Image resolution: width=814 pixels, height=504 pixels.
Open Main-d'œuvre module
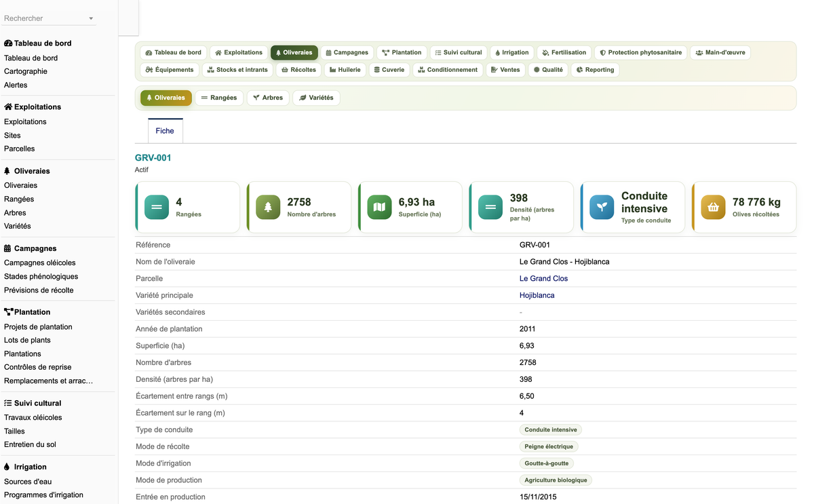tap(720, 52)
